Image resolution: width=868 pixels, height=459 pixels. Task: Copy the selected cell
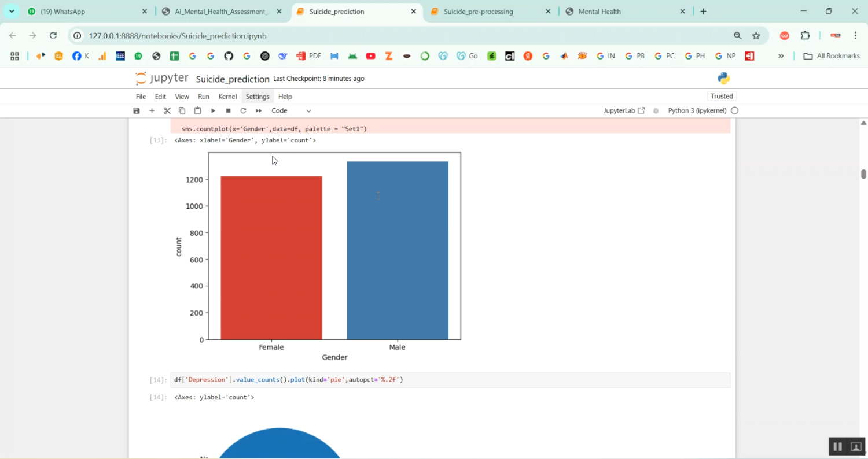(x=182, y=110)
